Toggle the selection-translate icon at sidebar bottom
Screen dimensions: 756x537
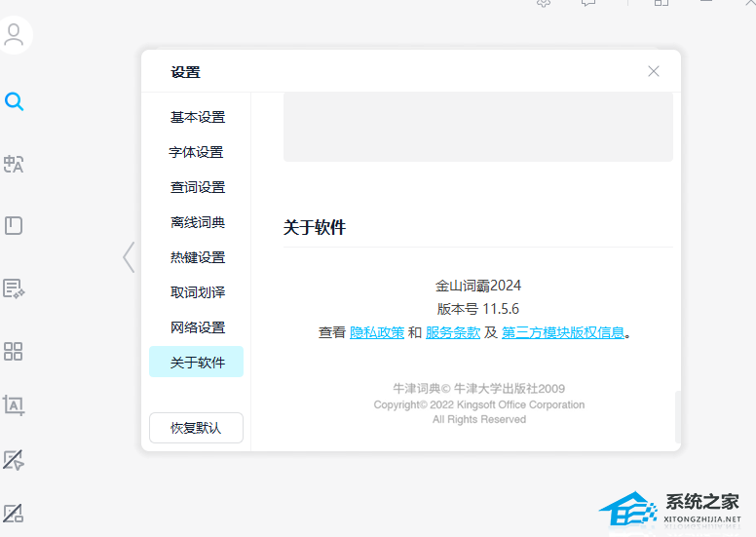click(13, 514)
